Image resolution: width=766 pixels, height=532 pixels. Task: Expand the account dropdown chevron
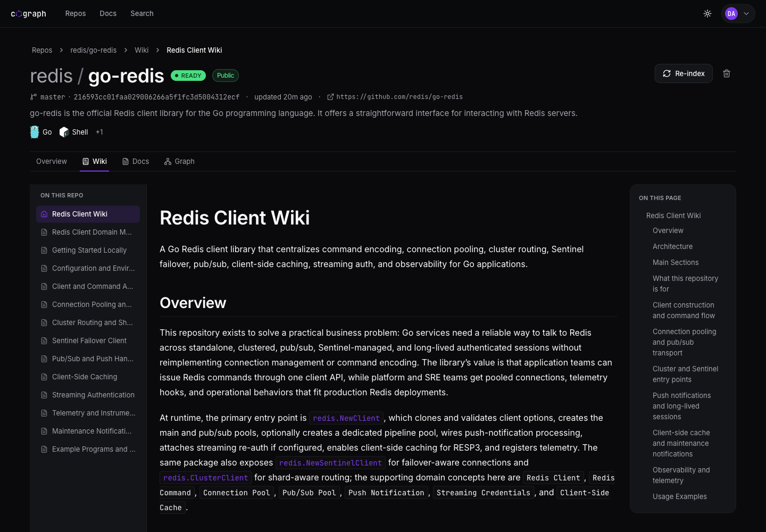coord(746,14)
